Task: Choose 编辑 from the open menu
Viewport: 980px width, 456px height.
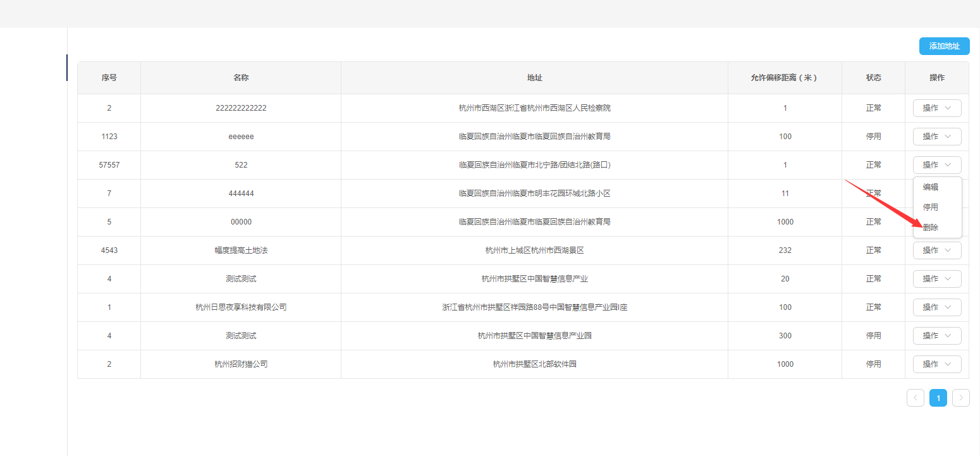Action: pos(931,187)
